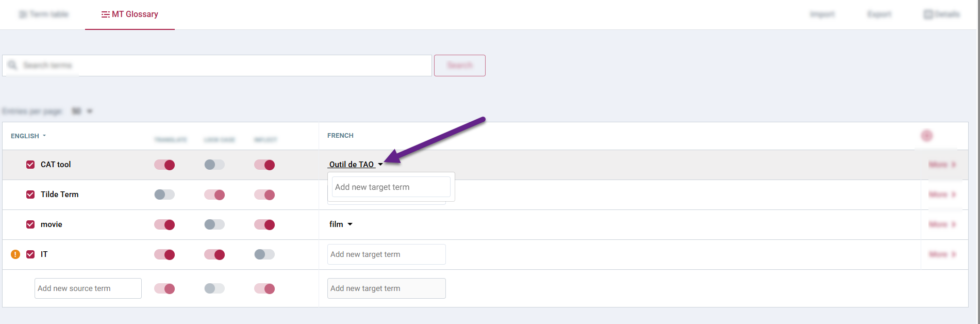The height and width of the screenshot is (324, 980).
Task: Click the Term table list icon
Action: [22, 14]
